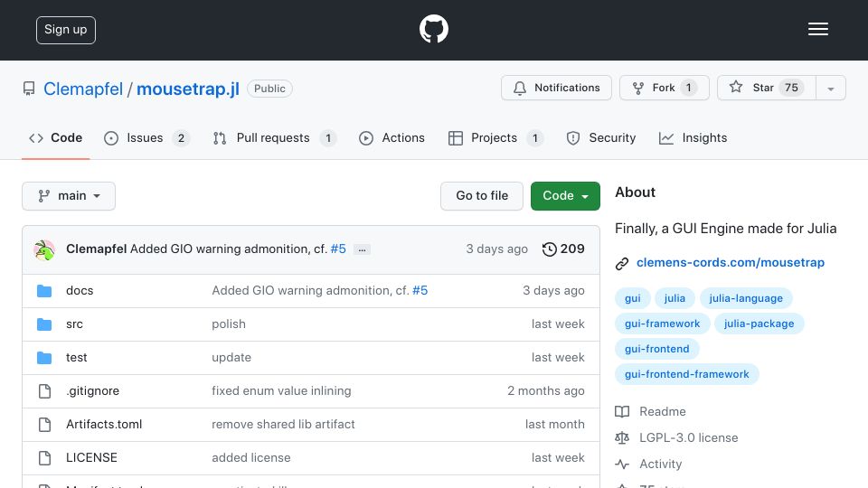
Task: Click the test folder icon
Action: click(44, 358)
